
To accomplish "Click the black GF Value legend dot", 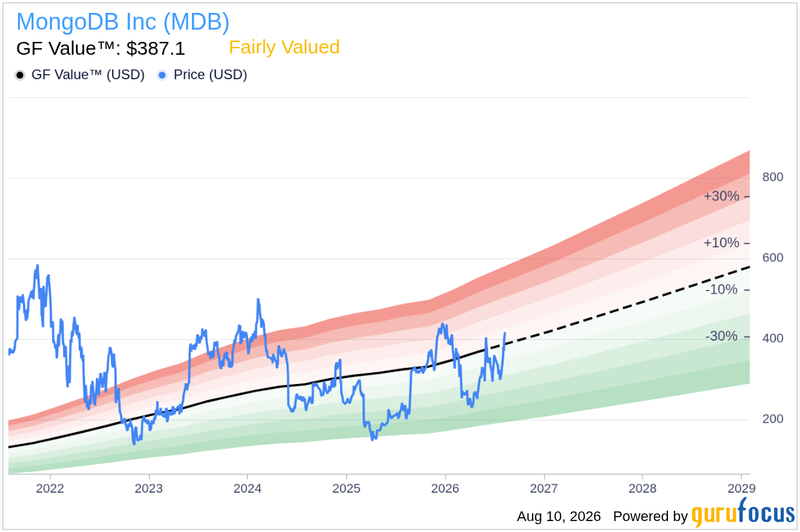I will click(x=20, y=75).
